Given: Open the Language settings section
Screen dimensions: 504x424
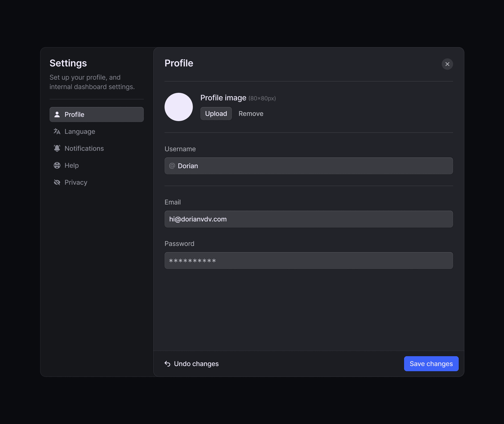Looking at the screenshot, I should click(x=80, y=131).
